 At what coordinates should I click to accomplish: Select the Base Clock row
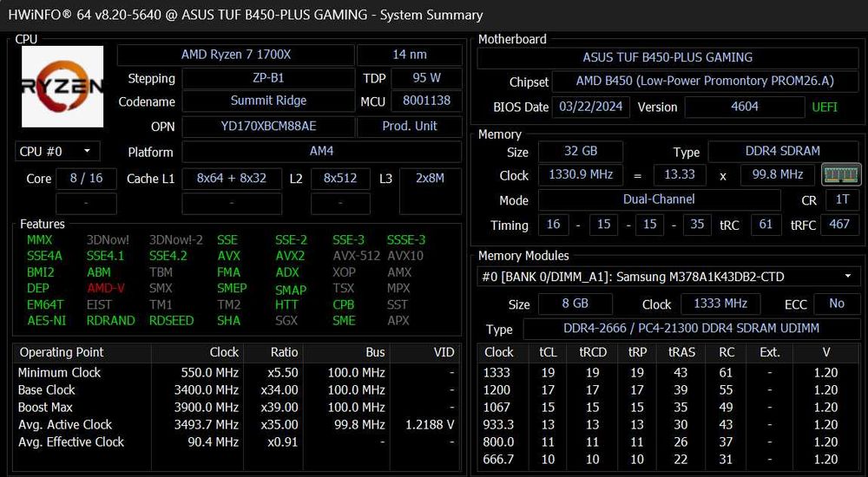[x=238, y=389]
